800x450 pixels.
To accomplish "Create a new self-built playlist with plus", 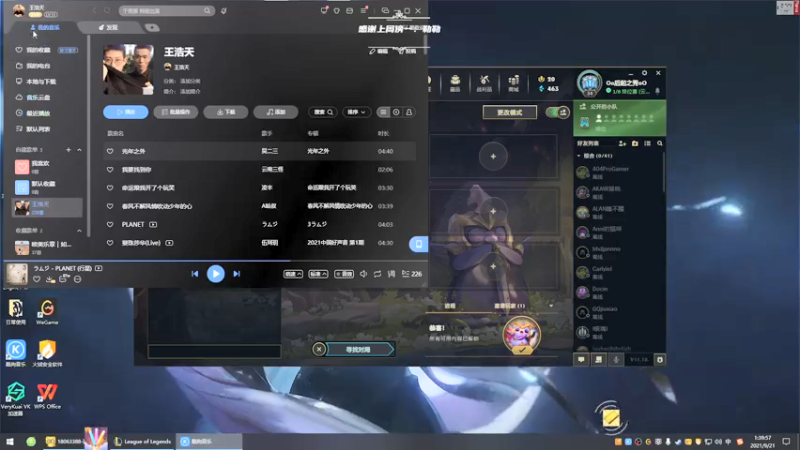I will 68,149.
